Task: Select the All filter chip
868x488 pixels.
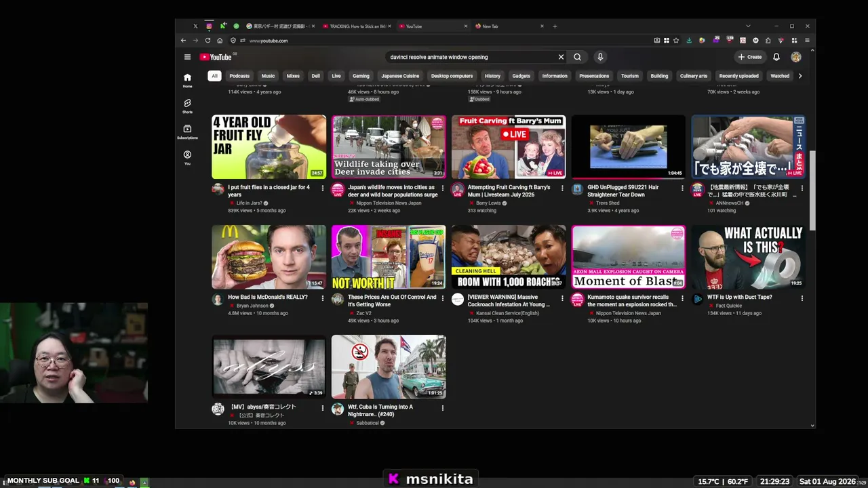Action: click(x=214, y=76)
